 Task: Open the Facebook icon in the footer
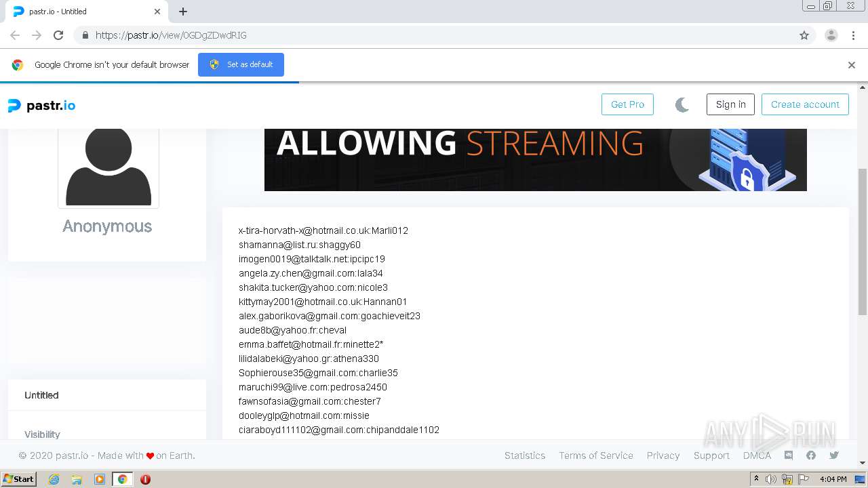[811, 455]
